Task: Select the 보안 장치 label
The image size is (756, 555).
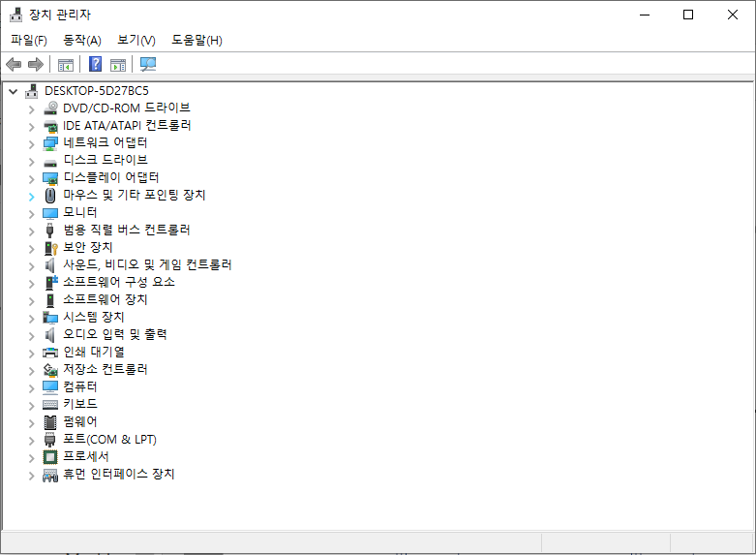Action: pyautogui.click(x=88, y=247)
